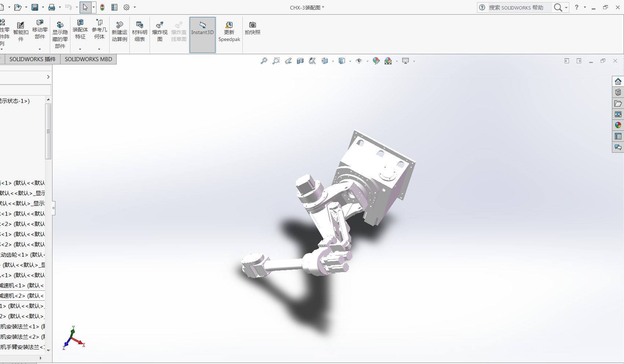Image resolution: width=624 pixels, height=364 pixels.
Task: Take a snapshot (拍快照)
Action: tap(253, 29)
